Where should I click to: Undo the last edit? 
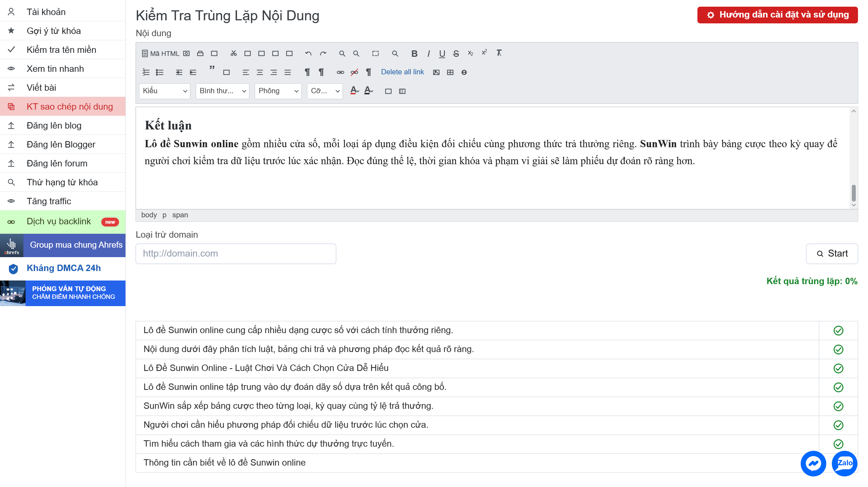[308, 53]
